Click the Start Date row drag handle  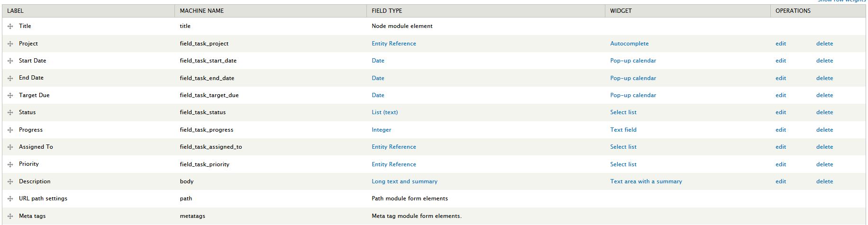tap(10, 61)
